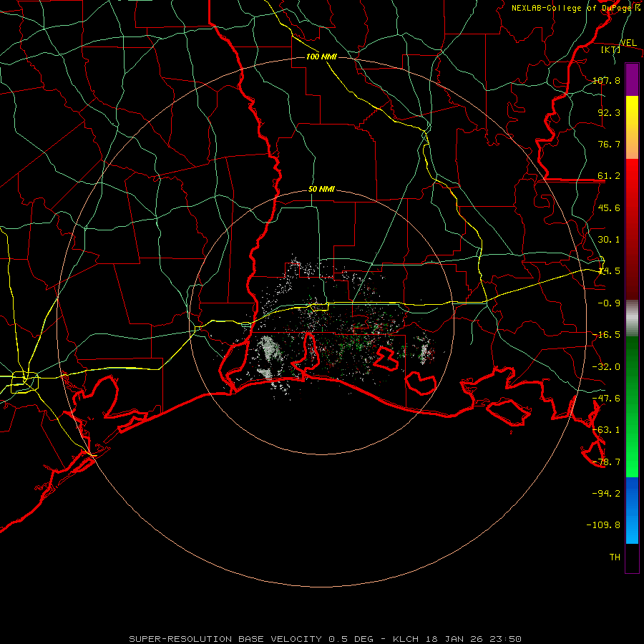Click the yellow-orange segment of velocity color bar
Viewport: 644px width, 644px height.
point(632,127)
